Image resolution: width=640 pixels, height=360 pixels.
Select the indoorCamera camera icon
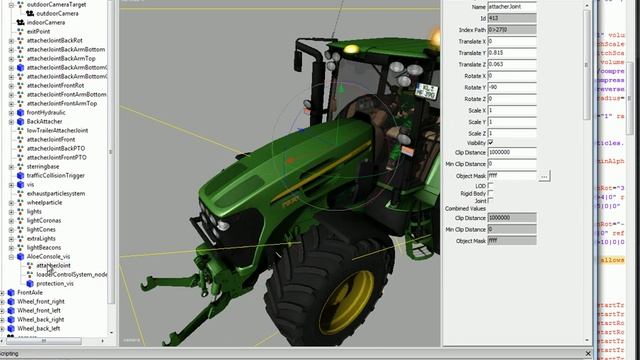click(x=20, y=22)
